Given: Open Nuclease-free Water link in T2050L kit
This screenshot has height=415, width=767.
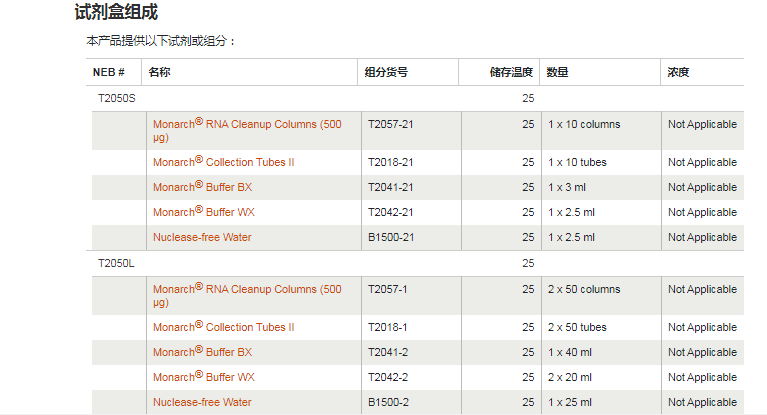Looking at the screenshot, I should [x=202, y=402].
